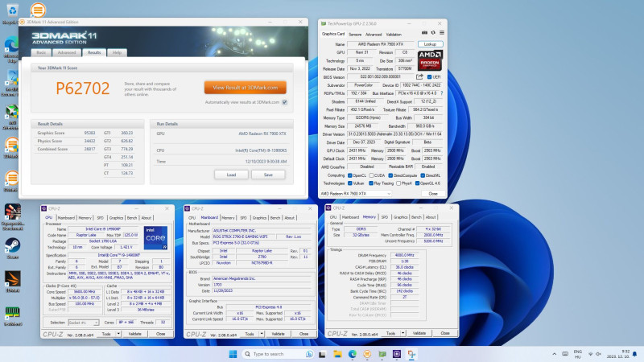Expand Tools arrow in the CPU-Z CPU window
The height and width of the screenshot is (362, 644).
[118, 334]
